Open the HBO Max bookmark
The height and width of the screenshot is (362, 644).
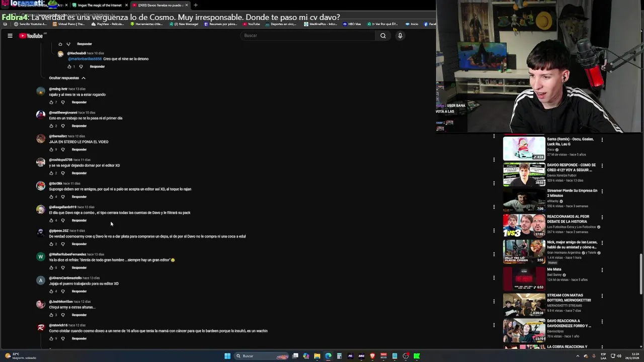(x=352, y=24)
